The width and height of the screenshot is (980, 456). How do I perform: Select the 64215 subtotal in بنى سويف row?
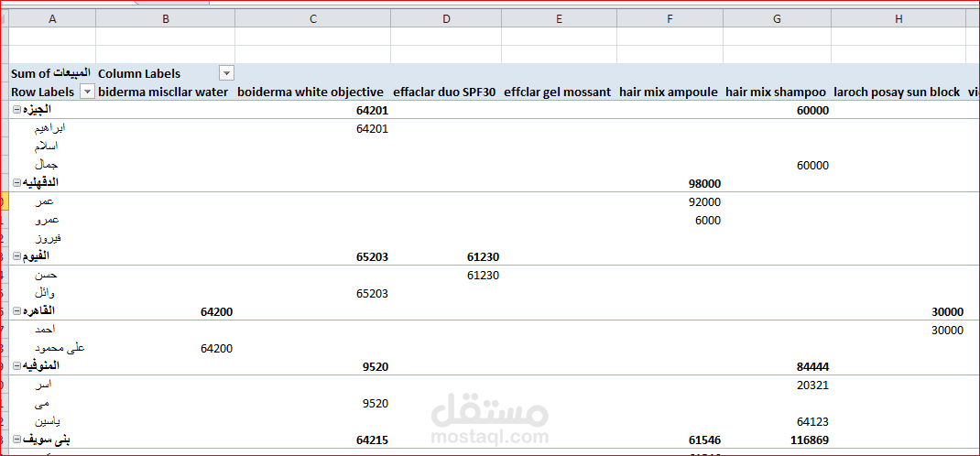click(373, 440)
